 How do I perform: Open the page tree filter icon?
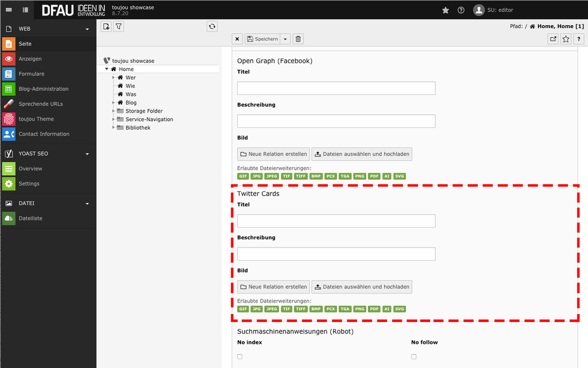pyautogui.click(x=118, y=26)
